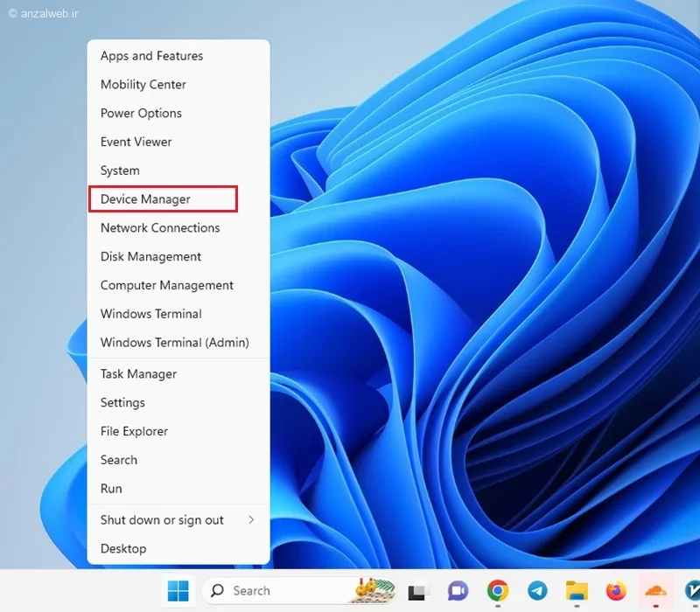Select Disk Management entry
Viewport: 700px width, 612px height.
point(178,256)
